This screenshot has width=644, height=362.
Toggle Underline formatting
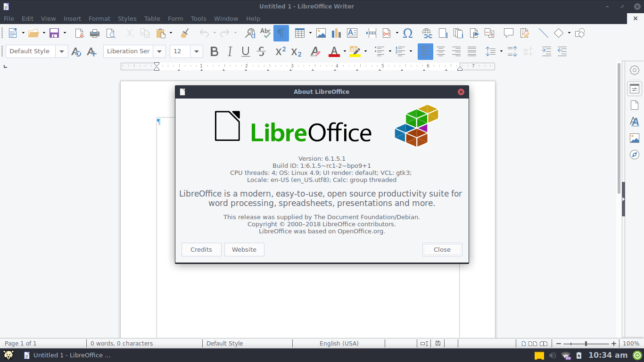click(245, 51)
